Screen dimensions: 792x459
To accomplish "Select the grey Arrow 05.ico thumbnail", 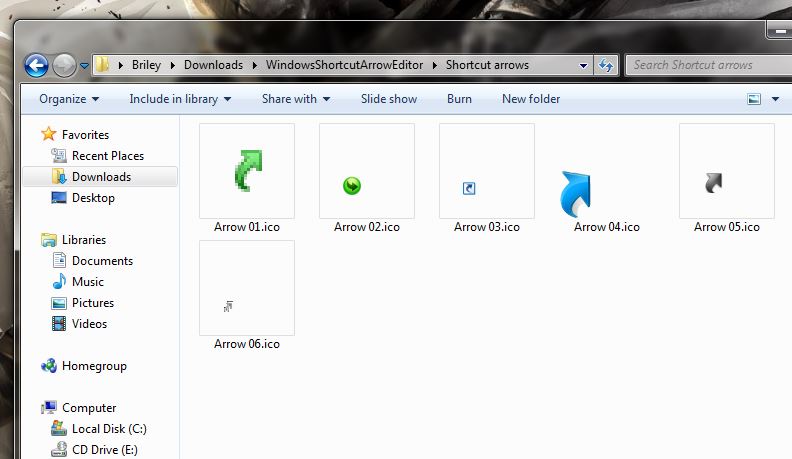I will click(727, 171).
